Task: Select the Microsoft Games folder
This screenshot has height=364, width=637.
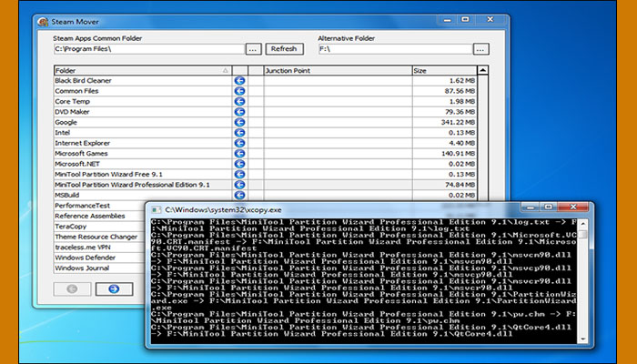Action: click(x=81, y=154)
